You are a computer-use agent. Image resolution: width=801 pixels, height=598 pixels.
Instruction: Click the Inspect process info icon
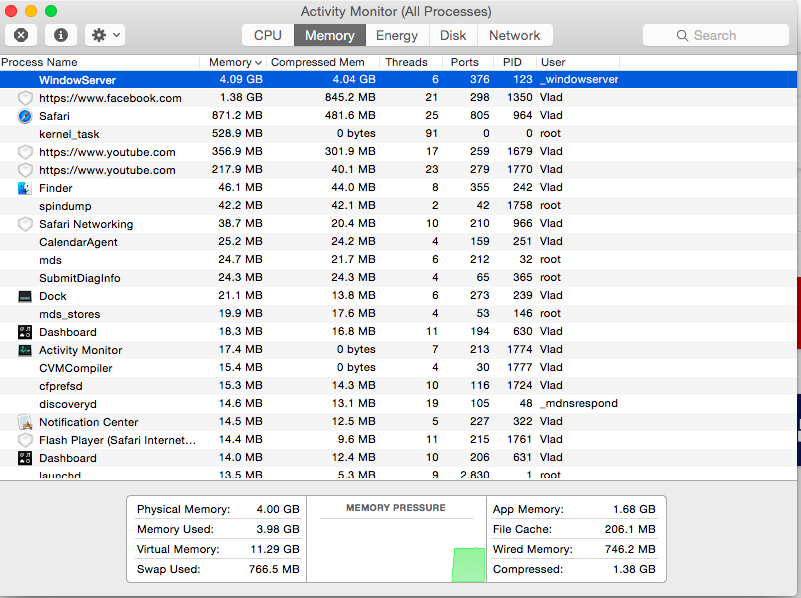pyautogui.click(x=61, y=35)
